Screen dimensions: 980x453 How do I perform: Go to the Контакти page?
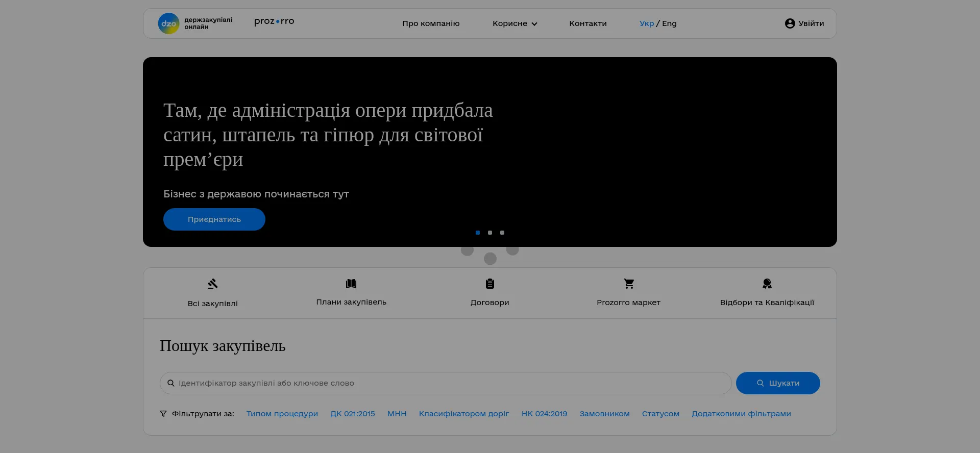click(x=588, y=23)
